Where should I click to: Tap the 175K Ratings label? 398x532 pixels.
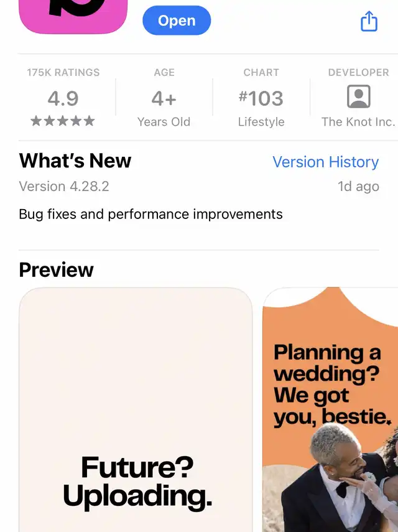point(63,72)
